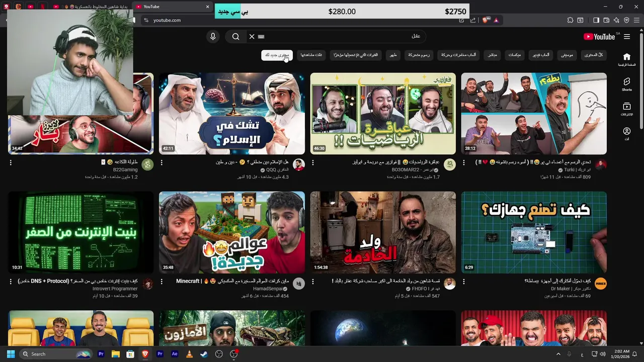The height and width of the screenshot is (362, 644).
Task: Close the YouTube browser tab
Action: coord(207,7)
